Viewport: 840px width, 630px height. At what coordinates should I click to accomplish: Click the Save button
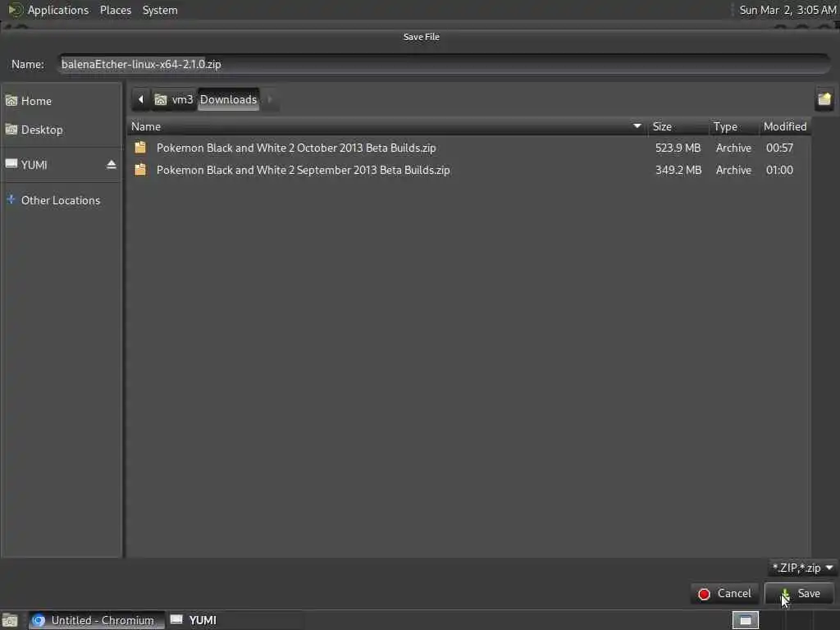click(799, 594)
